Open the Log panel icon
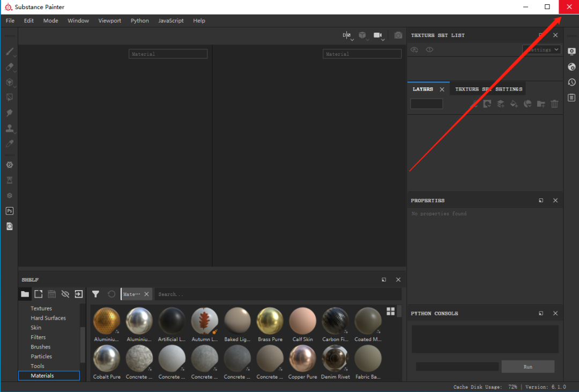The image size is (579, 392). coord(571,98)
